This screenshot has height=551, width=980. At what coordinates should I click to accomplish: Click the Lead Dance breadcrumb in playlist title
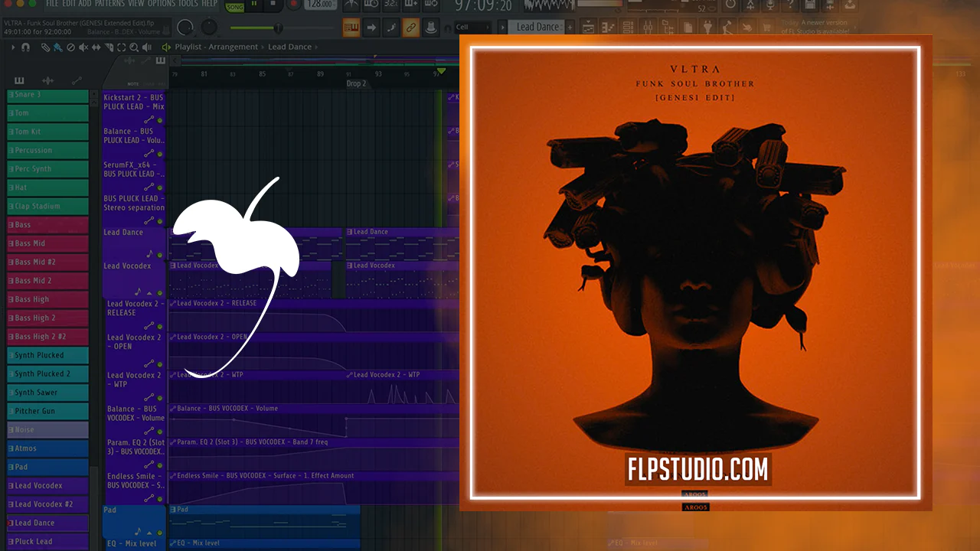click(289, 47)
